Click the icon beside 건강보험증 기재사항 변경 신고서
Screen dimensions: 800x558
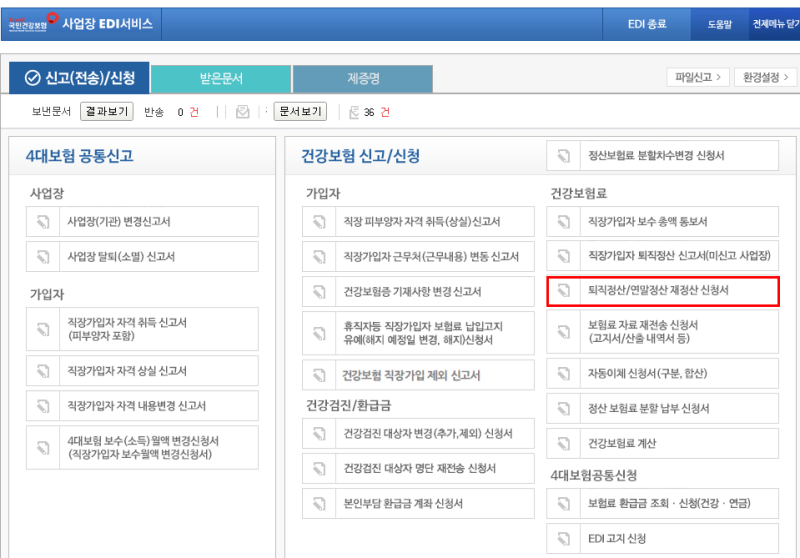click(319, 292)
